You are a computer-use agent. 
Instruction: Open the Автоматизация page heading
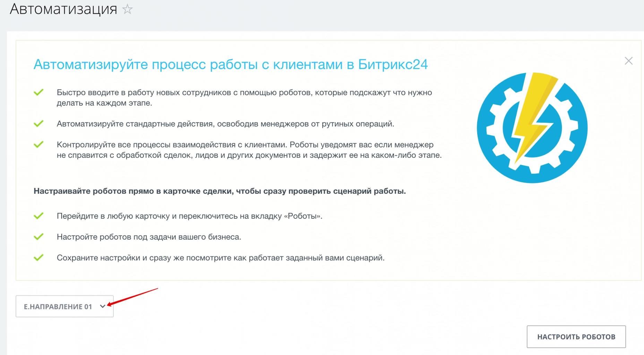(63, 9)
